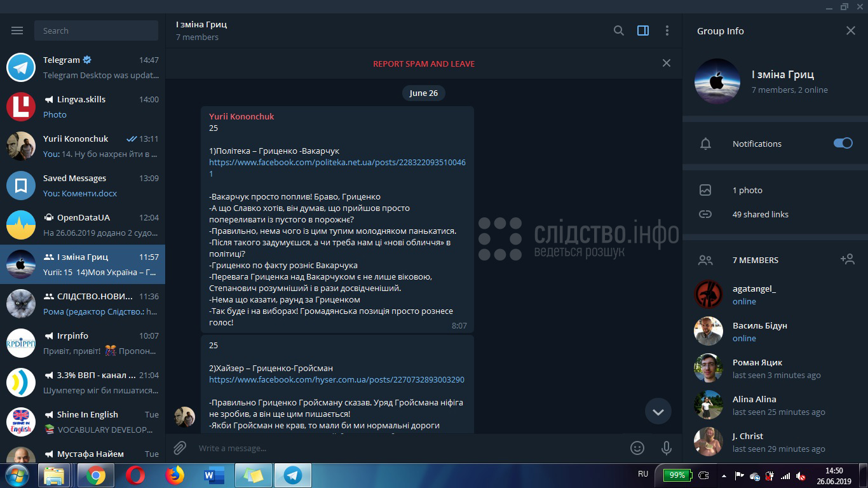The width and height of the screenshot is (868, 488).
Task: Open member Alina Alina profile
Action: 775,405
